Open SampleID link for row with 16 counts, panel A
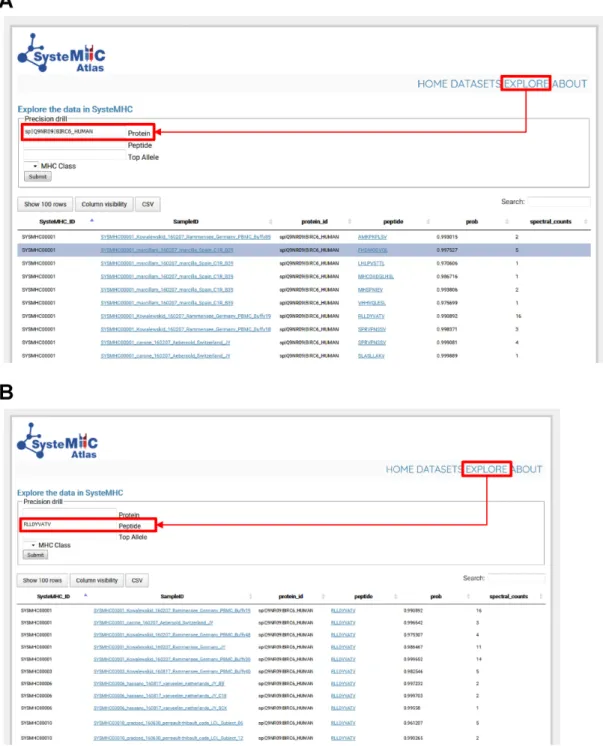Screen dimensions: 603x746 click(186, 316)
